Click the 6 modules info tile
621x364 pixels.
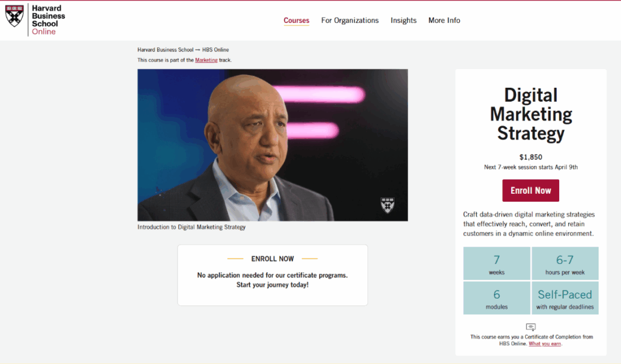497,298
